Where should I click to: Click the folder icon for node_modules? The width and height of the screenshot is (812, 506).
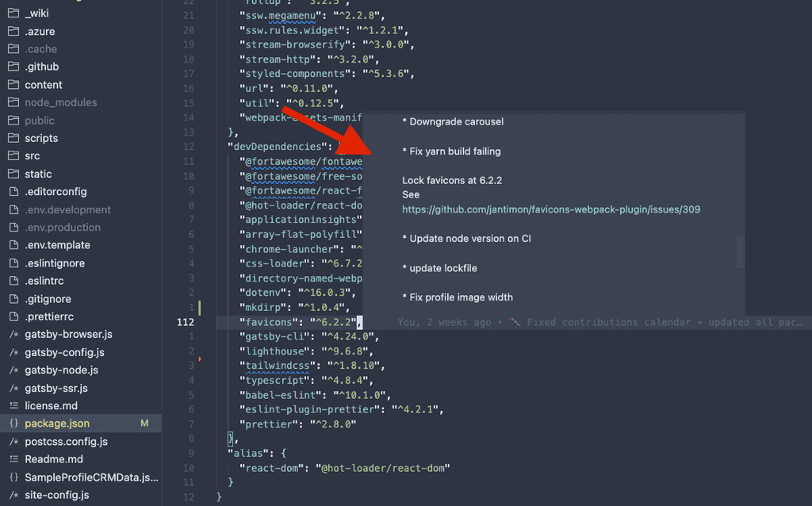13,102
